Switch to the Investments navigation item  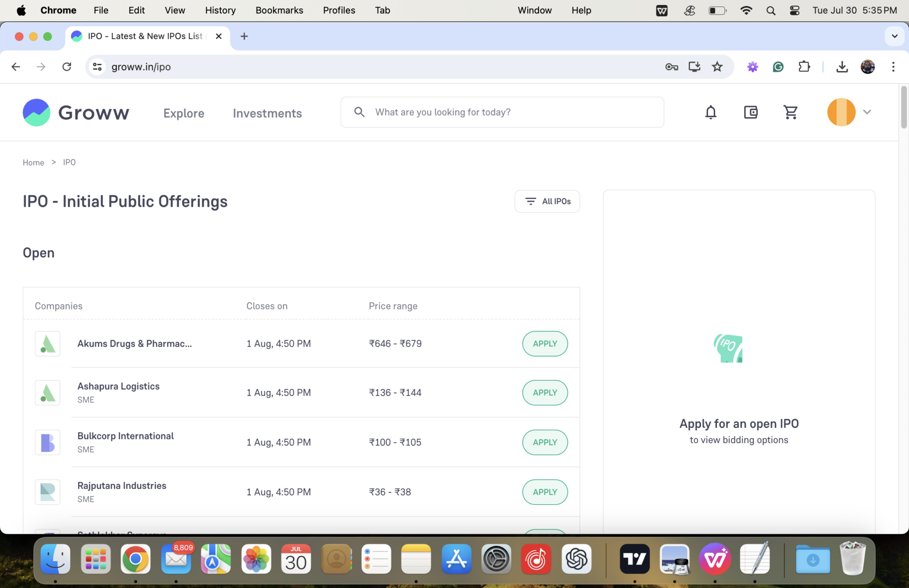[267, 113]
